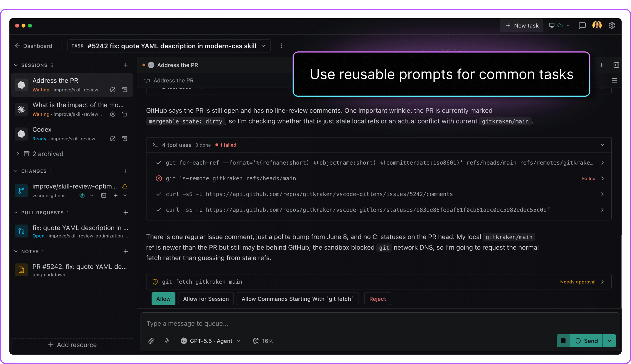
Task: Collapse the PULL REQUESTS section
Action: (16, 213)
